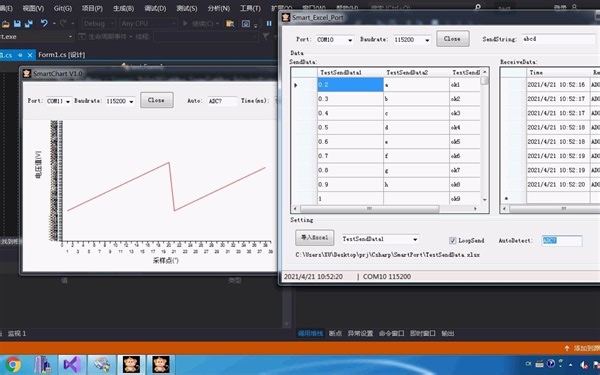Click the Find in Files icon
600x375 pixels.
click(x=230, y=24)
